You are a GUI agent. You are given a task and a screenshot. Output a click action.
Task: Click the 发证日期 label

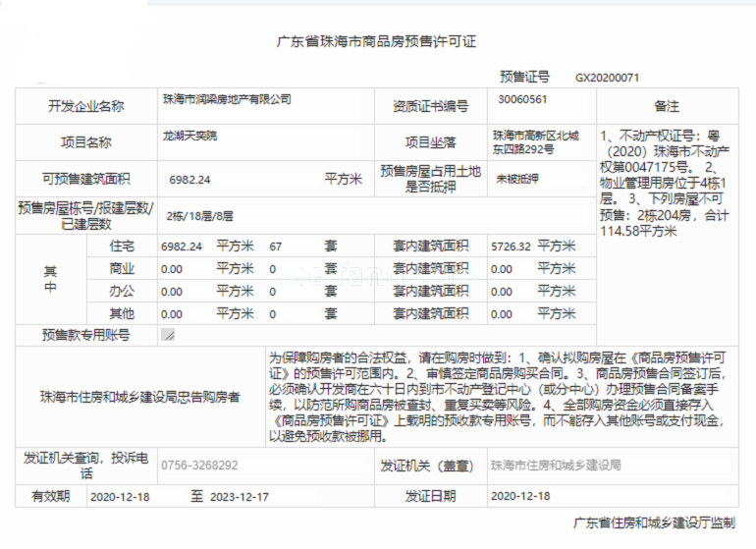click(430, 496)
